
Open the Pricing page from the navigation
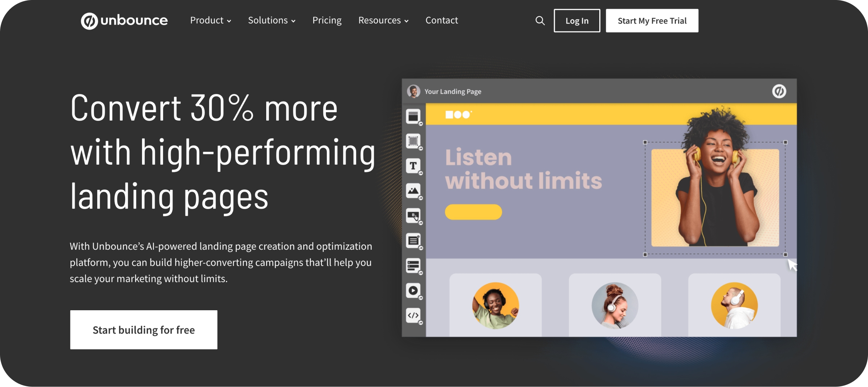[x=327, y=20]
